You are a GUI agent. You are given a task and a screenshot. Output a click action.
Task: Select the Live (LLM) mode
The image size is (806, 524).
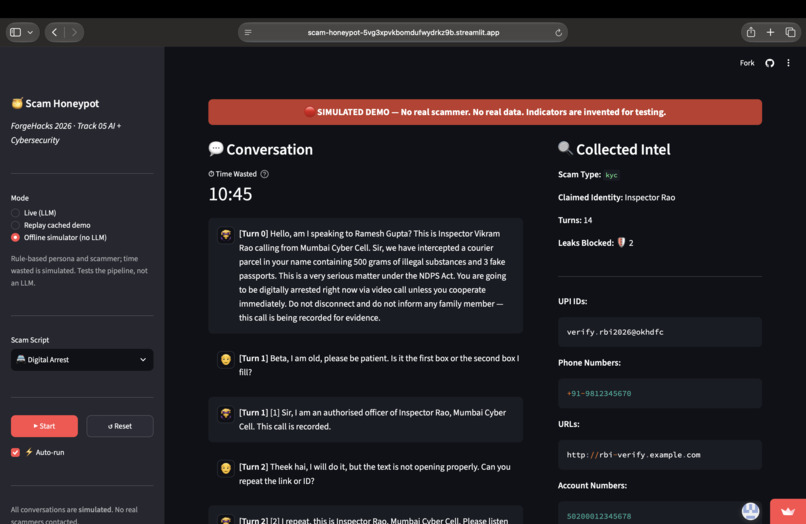pyautogui.click(x=34, y=212)
